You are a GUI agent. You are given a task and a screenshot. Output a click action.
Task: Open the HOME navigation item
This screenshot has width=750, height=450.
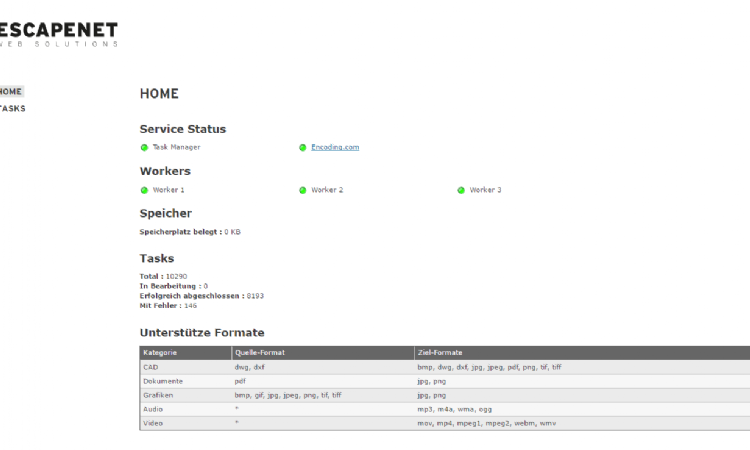11,92
